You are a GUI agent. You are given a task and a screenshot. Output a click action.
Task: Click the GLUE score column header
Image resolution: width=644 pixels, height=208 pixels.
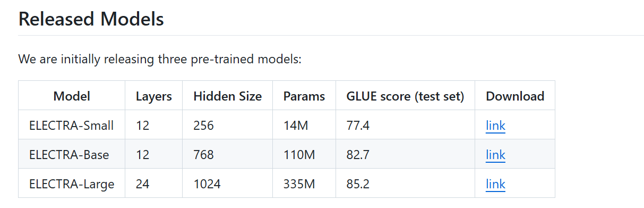pyautogui.click(x=406, y=96)
